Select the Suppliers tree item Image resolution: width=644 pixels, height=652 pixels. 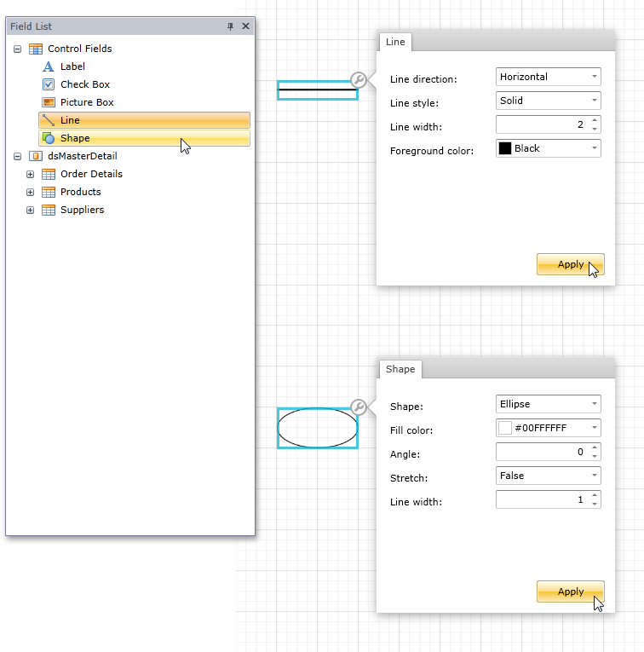pos(83,210)
